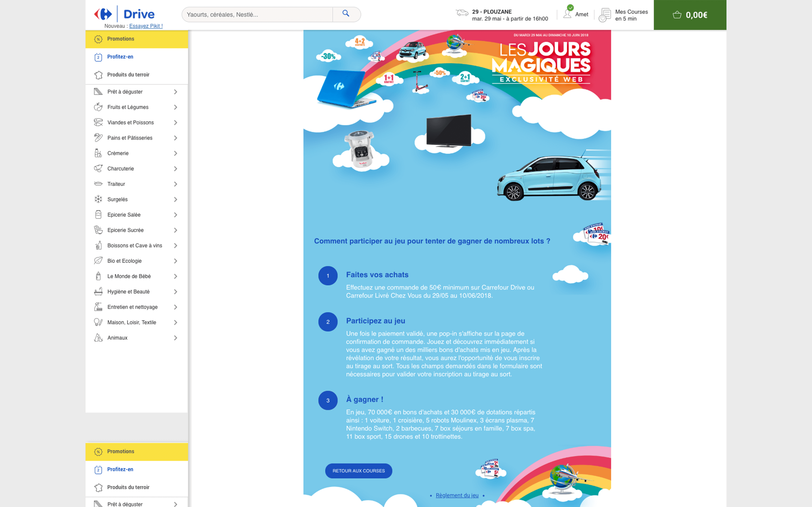Click the light bulb icon for Maison, Loisir, Textile

98,322
